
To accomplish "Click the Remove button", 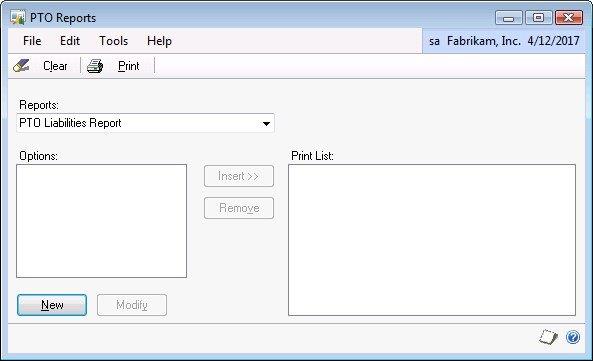I will pos(239,208).
